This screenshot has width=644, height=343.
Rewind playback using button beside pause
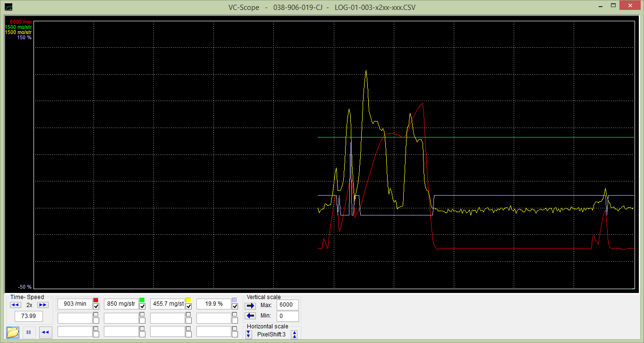point(45,332)
